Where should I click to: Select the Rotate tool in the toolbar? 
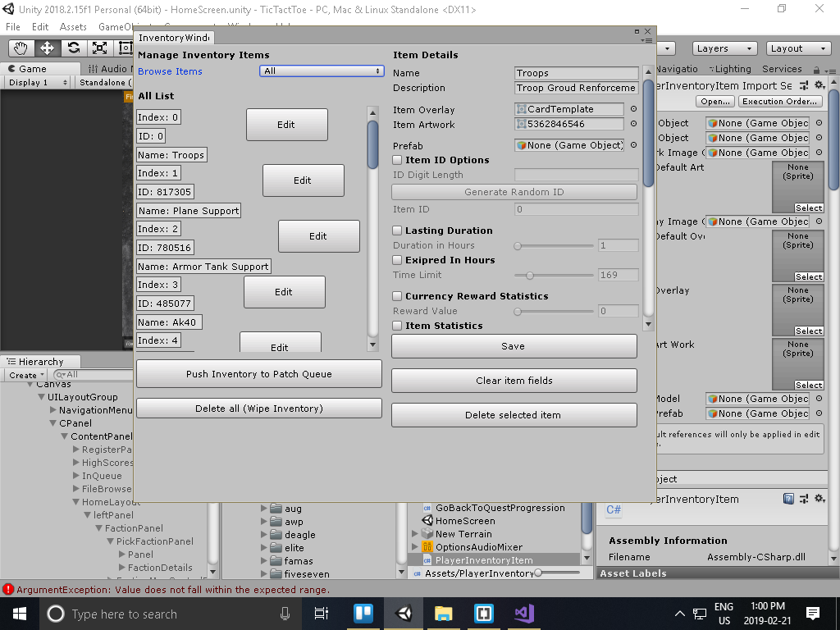point(73,48)
